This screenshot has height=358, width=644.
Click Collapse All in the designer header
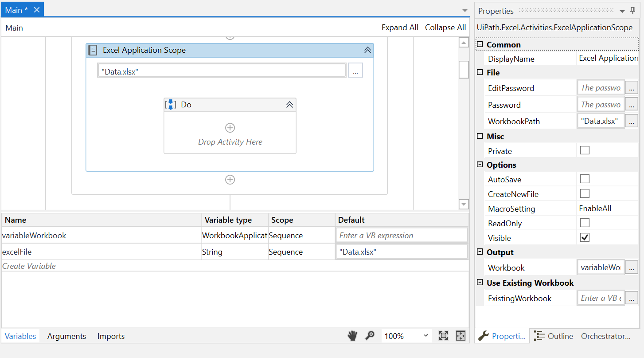[x=445, y=27]
